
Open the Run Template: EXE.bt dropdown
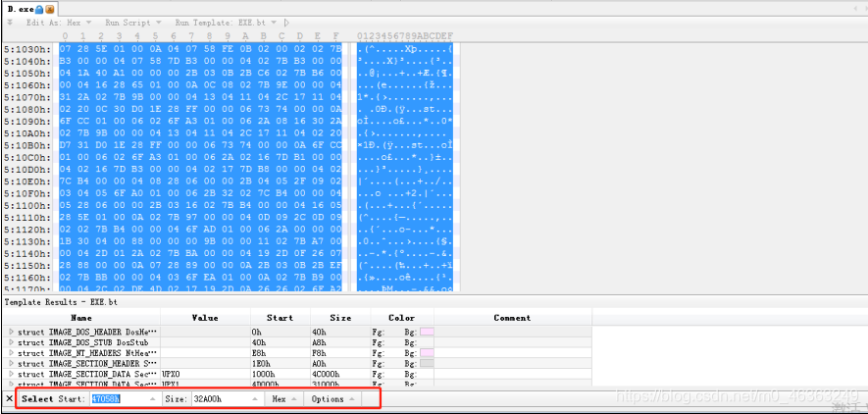pos(227,23)
